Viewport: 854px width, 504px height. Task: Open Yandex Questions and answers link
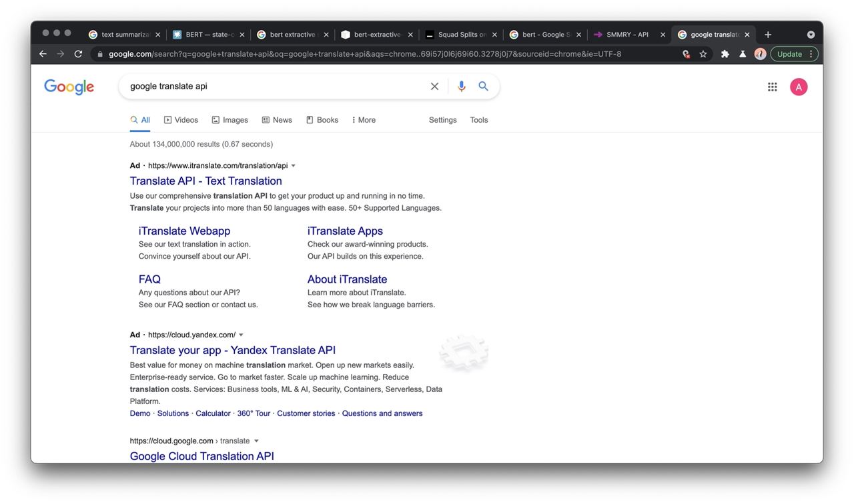tap(382, 413)
